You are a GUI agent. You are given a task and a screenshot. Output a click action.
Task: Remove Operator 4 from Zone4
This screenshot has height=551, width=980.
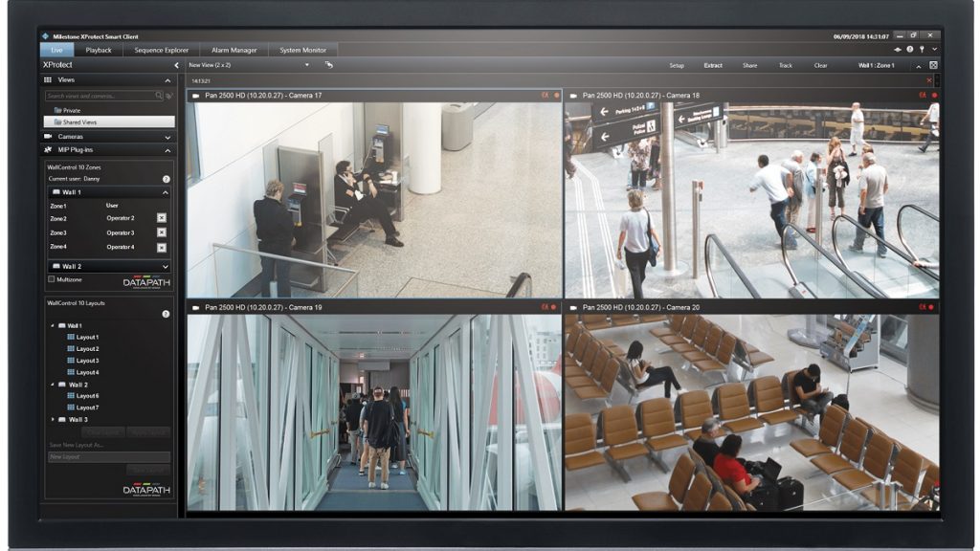pos(161,248)
